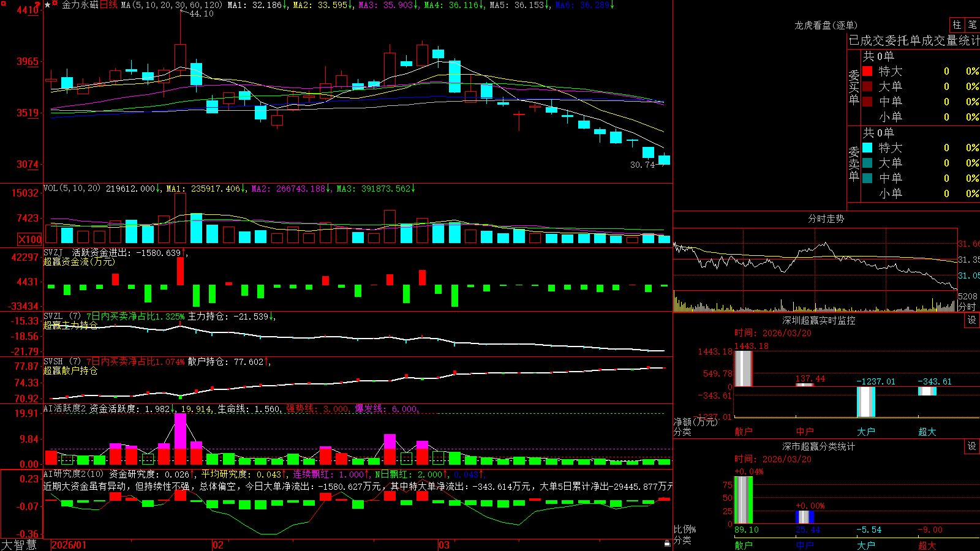Viewport: 980px width, 551px height.
Task: Select the SVSH (7) indicator name
Action: (x=62, y=362)
